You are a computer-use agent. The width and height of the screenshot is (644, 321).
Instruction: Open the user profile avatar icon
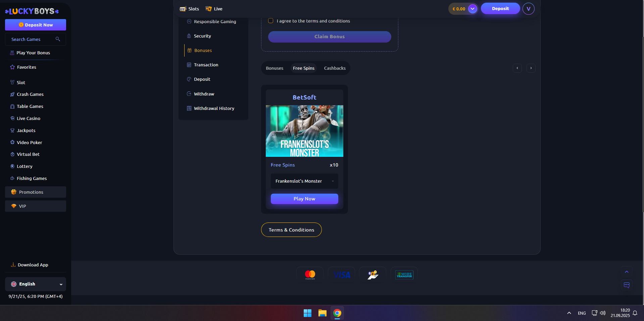point(528,9)
